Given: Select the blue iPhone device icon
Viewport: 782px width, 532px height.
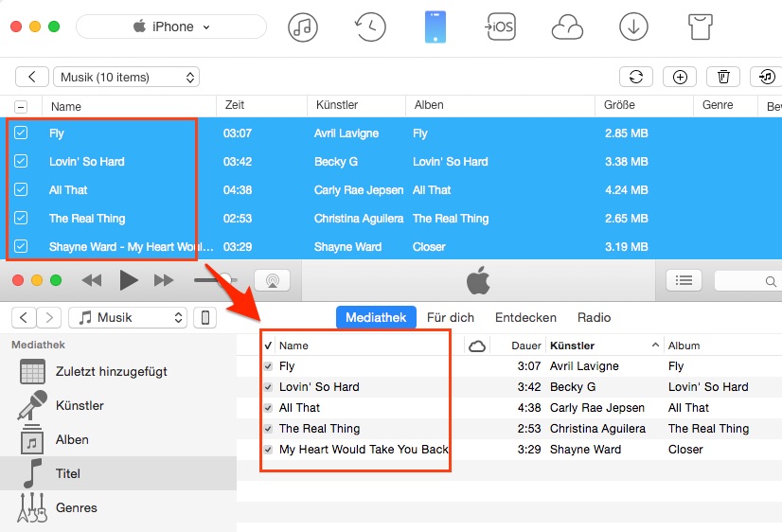Looking at the screenshot, I should coord(435,27).
